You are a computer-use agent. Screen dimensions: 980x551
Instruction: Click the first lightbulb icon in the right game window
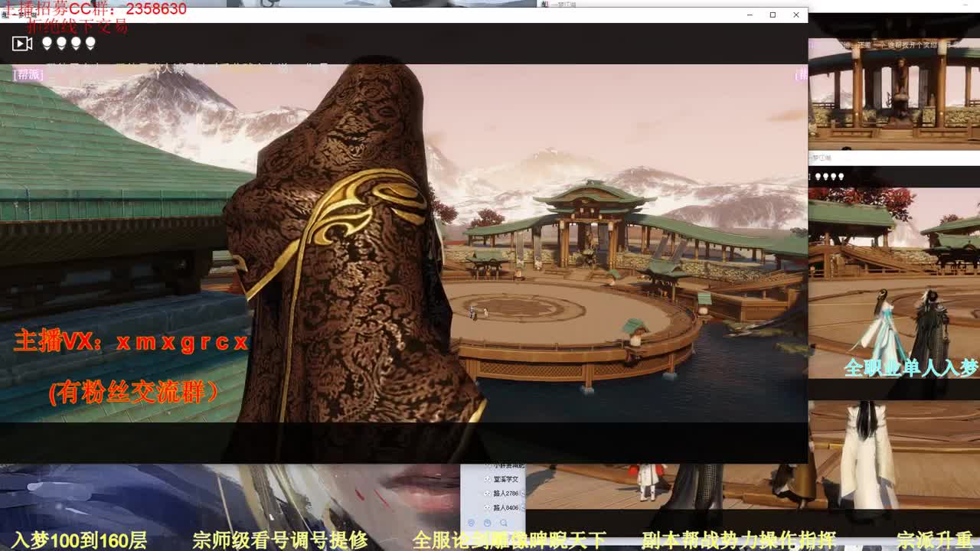coord(818,177)
